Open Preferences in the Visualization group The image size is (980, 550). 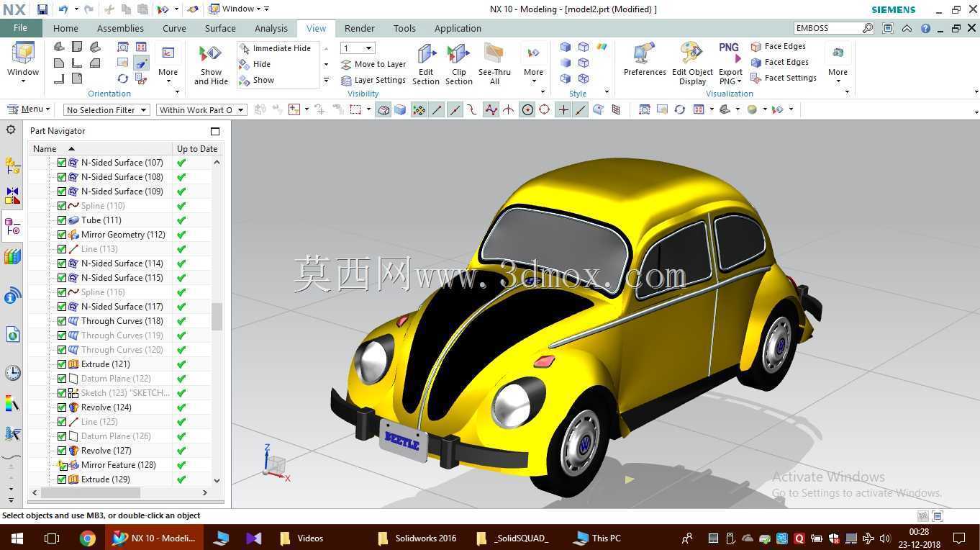tap(645, 60)
